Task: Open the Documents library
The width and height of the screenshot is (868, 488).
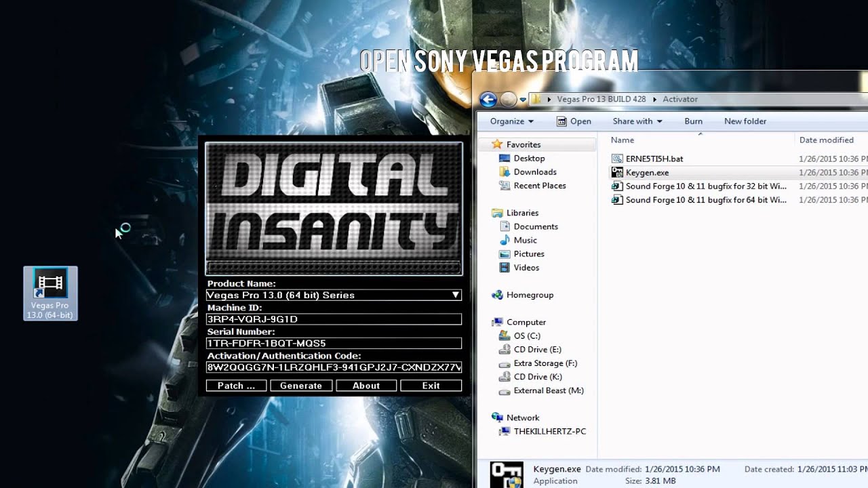Action: (536, 226)
